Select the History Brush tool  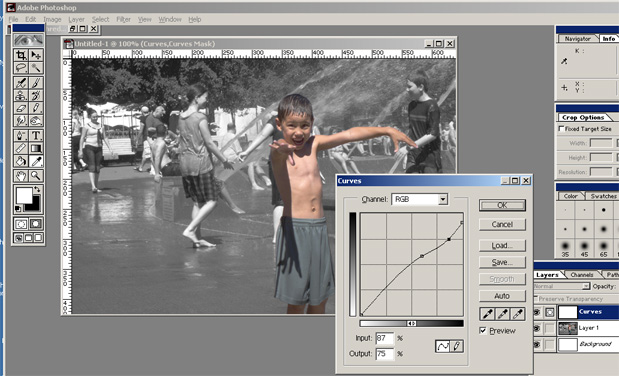(36, 95)
